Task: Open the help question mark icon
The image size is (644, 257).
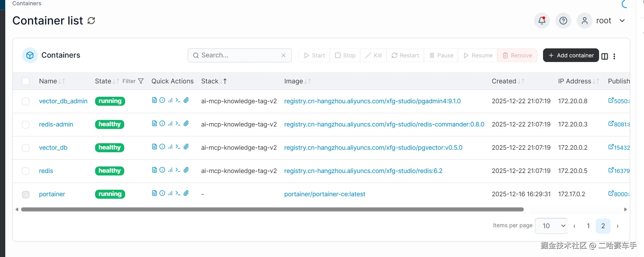Action: pos(563,21)
